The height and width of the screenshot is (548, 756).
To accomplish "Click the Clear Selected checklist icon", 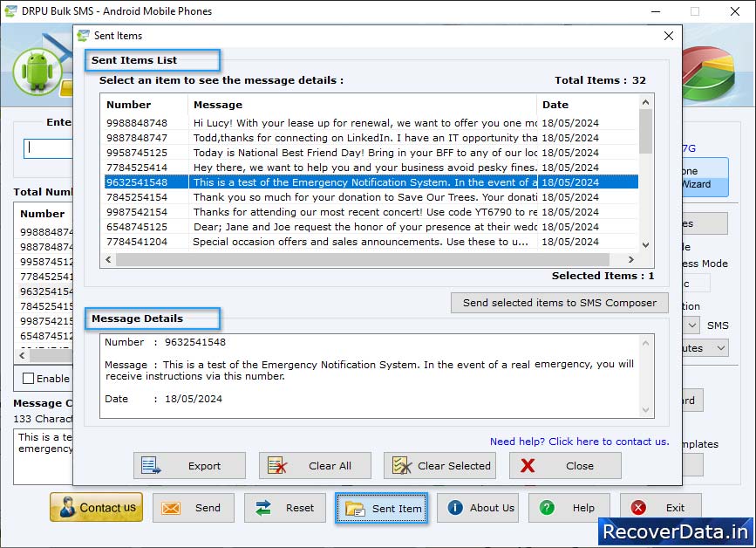I will pos(402,465).
